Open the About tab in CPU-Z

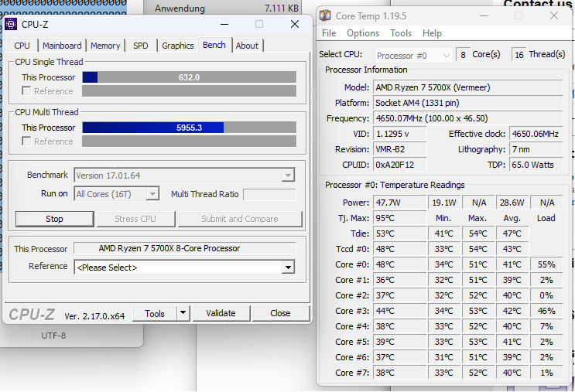(247, 46)
